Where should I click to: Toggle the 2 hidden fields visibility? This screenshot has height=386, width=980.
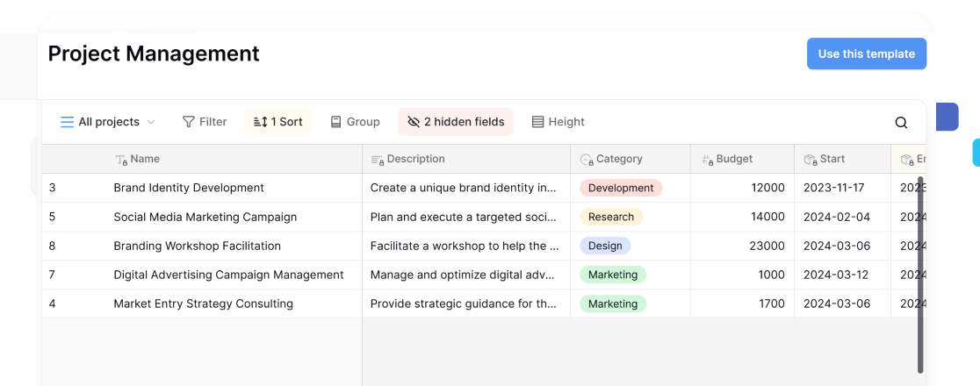455,122
